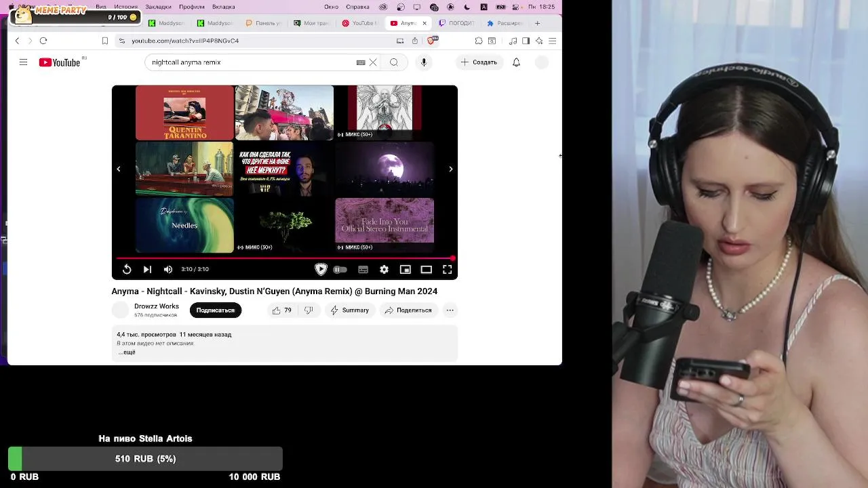Close the active Anyma tab
Image resolution: width=868 pixels, height=488 pixels.
[x=425, y=23]
